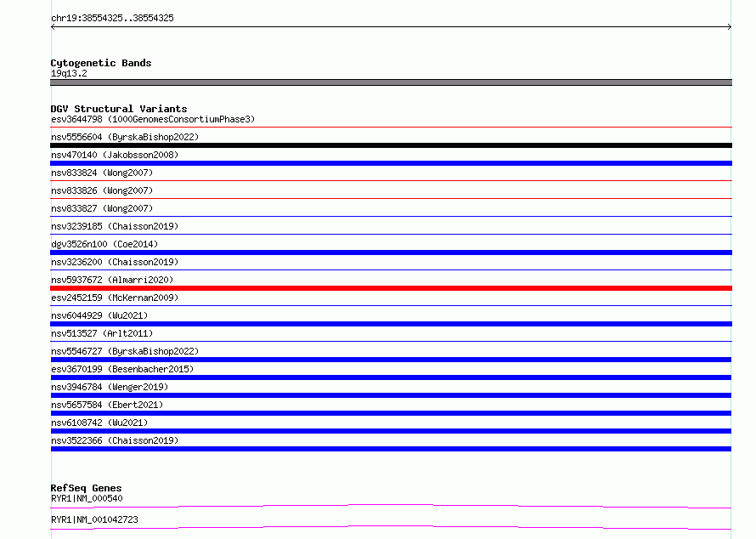Open variant nsv5556604 (ByrskaBishop2022)
This screenshot has width=756, height=539.
(x=125, y=137)
